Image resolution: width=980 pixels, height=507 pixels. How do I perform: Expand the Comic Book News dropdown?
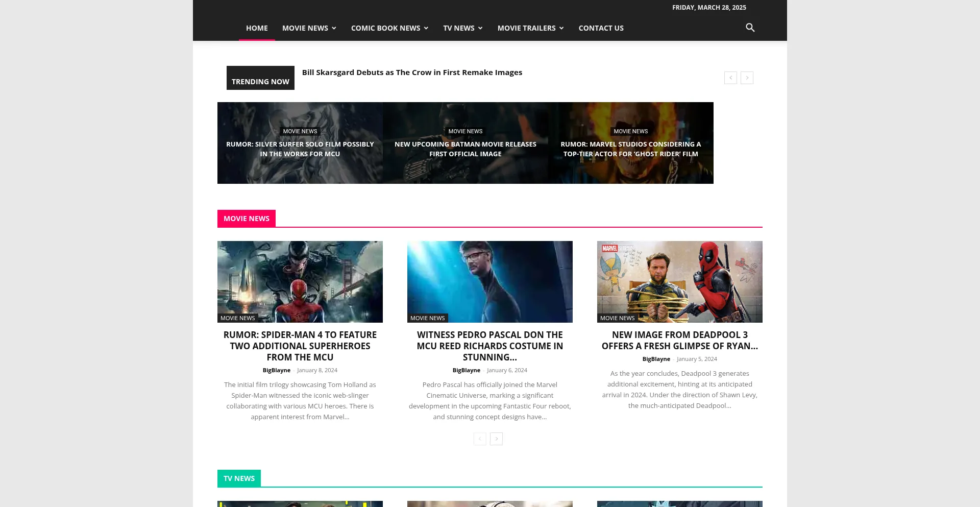389,28
